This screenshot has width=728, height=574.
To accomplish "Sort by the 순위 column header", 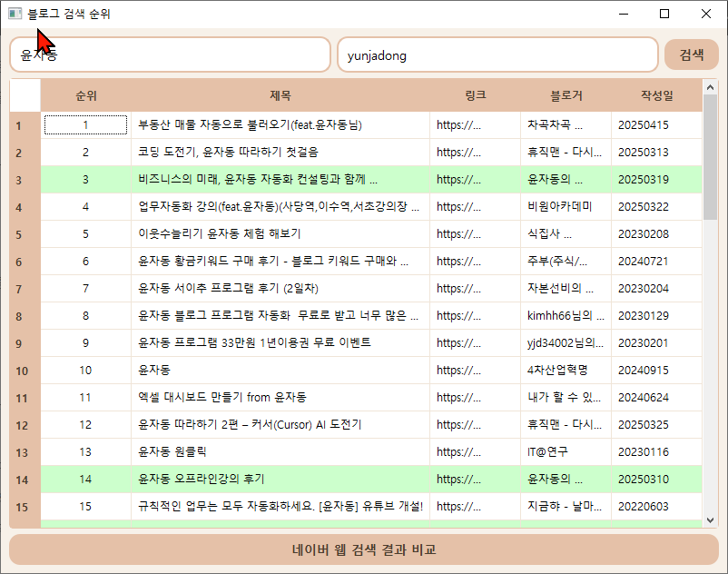I will [86, 95].
